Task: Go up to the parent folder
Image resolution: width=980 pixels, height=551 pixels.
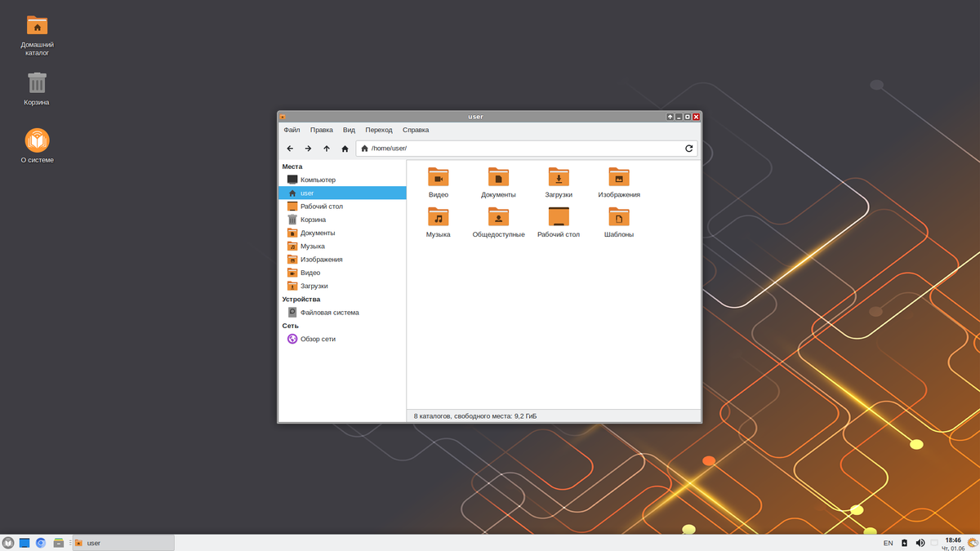Action: (327, 149)
